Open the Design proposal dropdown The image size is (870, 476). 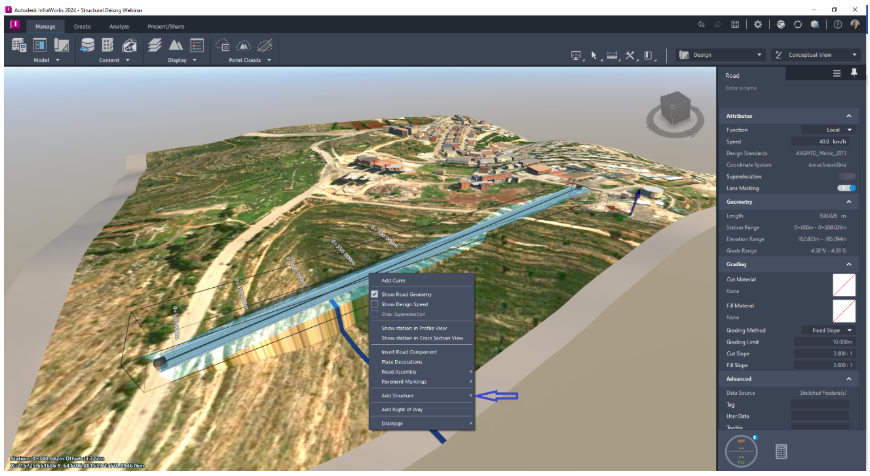tap(720, 55)
